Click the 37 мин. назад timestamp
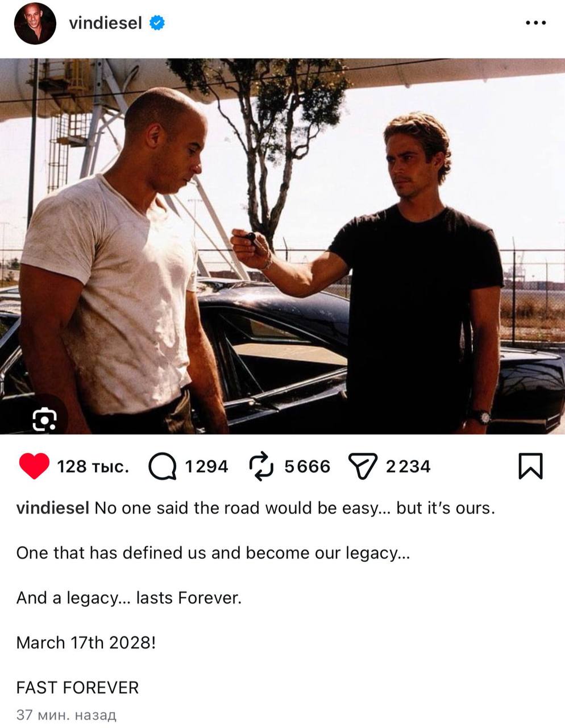 pos(66,715)
